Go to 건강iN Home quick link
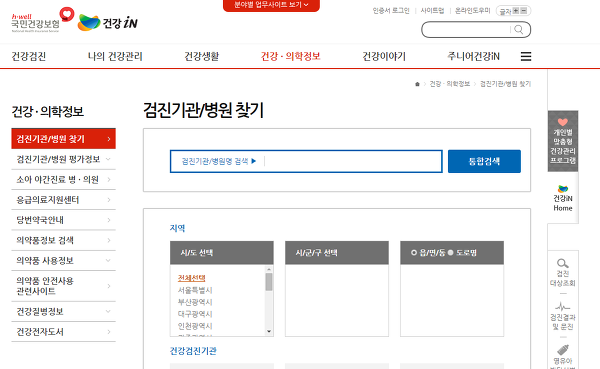Image resolution: width=600 pixels, height=369 pixels. [x=562, y=198]
